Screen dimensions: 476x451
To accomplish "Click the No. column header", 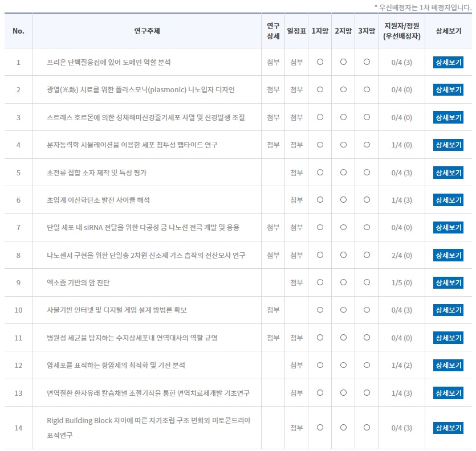I will pos(18,31).
